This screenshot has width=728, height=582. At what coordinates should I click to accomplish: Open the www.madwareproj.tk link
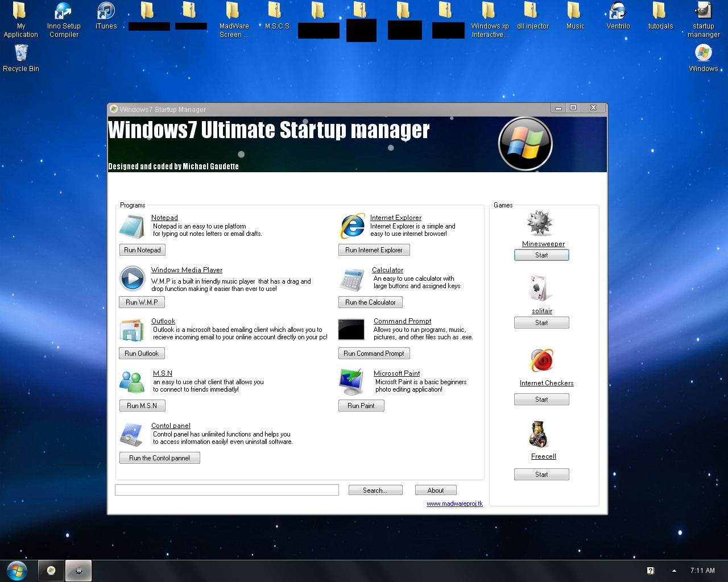(x=454, y=504)
